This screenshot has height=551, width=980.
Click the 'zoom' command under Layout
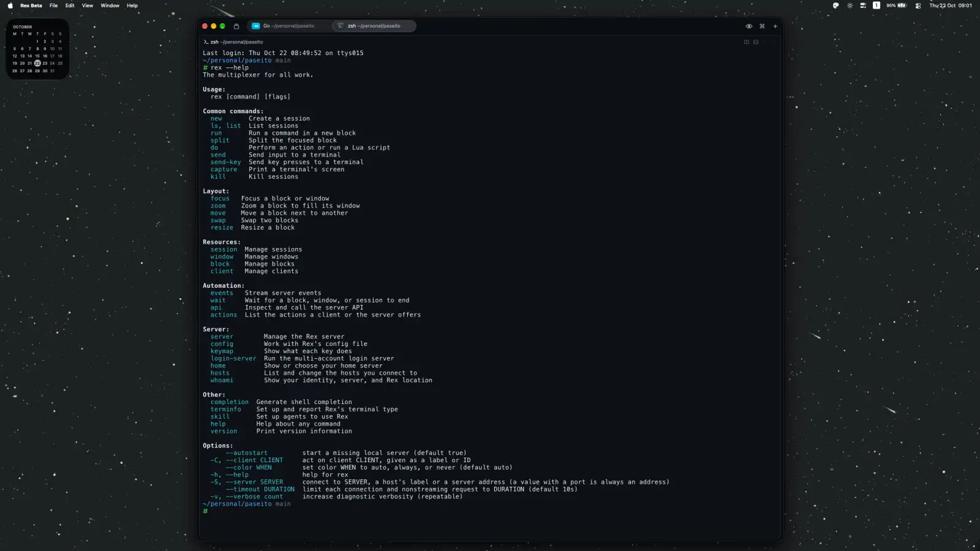[218, 206]
